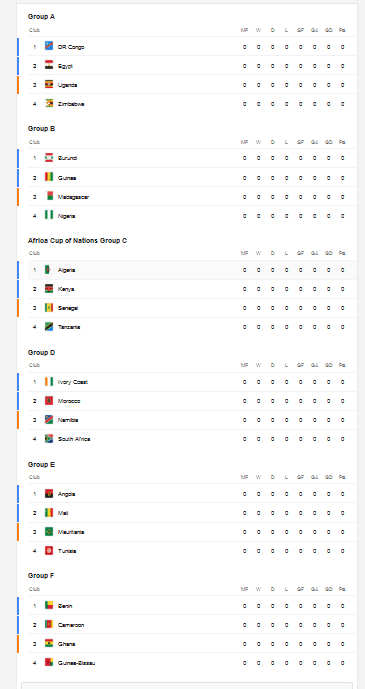Open the Mauritania team name
The height and width of the screenshot is (689, 365).
point(71,532)
